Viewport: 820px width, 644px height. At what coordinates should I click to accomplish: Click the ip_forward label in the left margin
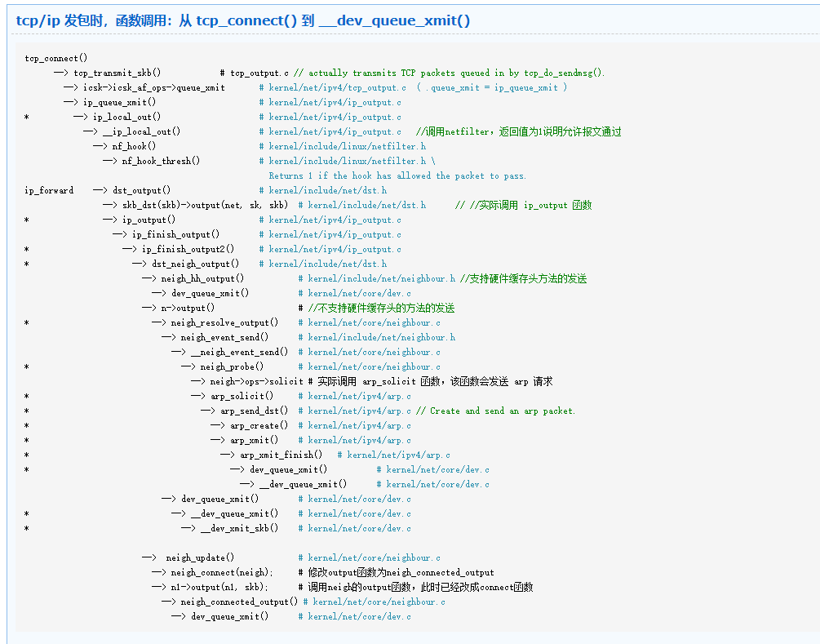pos(49,191)
